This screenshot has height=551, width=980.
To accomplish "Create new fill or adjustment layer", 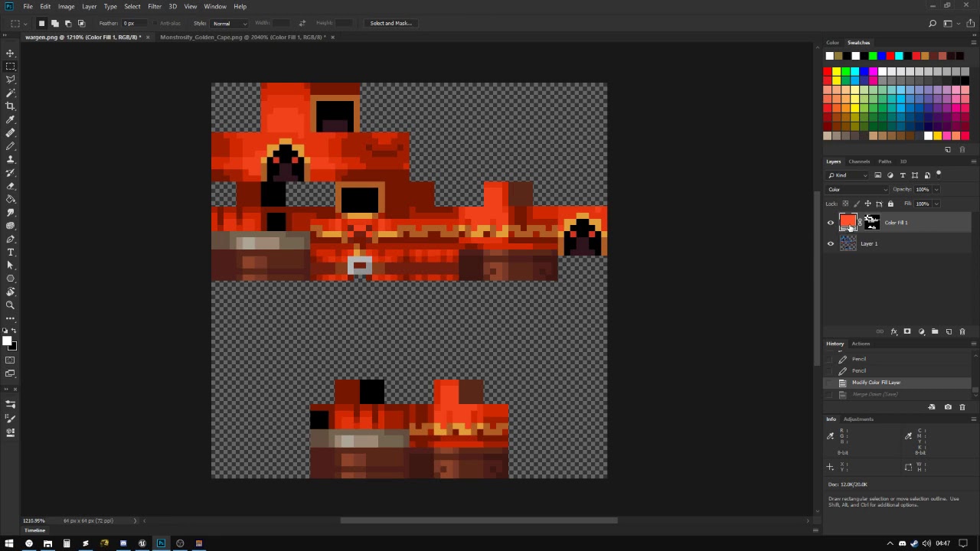I will 921,331.
